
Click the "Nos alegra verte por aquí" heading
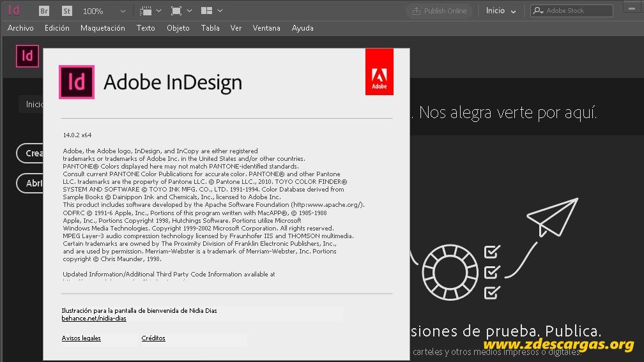click(508, 112)
